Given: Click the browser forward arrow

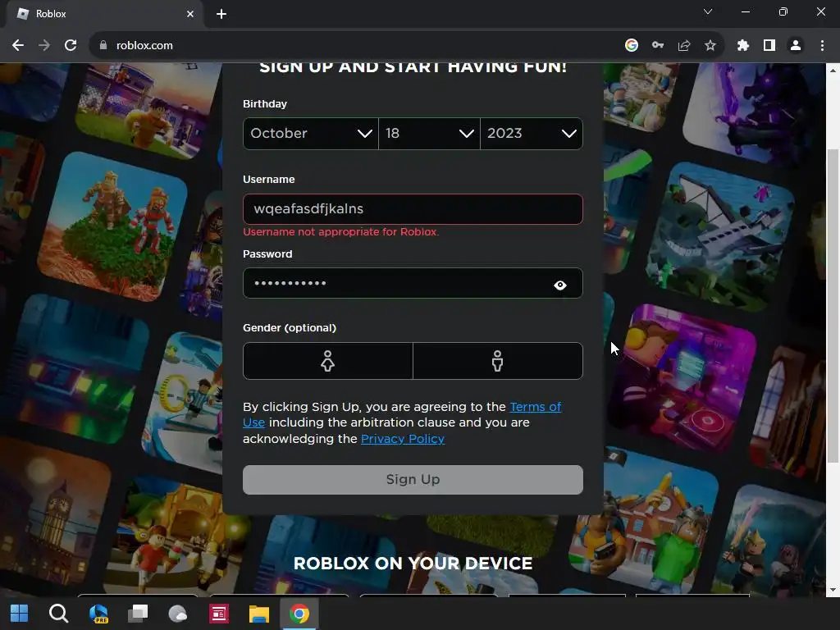Looking at the screenshot, I should pyautogui.click(x=44, y=46).
